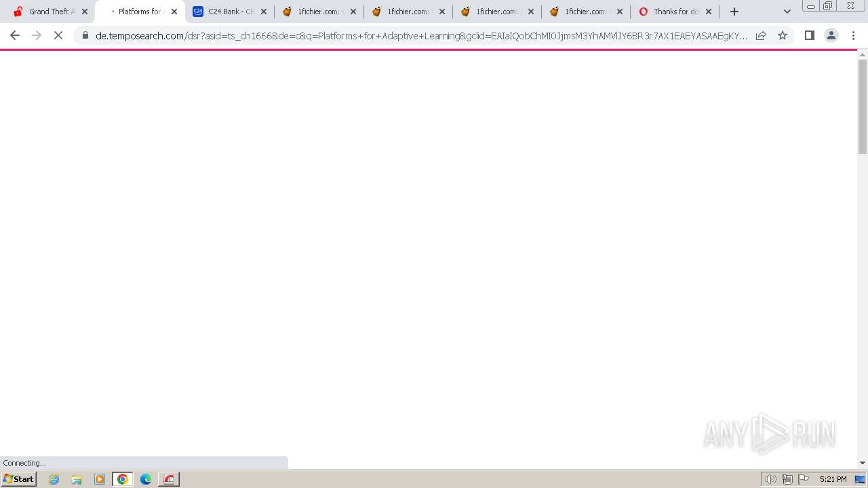Click the temposearch URL address bar
This screenshot has height=488, width=868.
point(420,35)
